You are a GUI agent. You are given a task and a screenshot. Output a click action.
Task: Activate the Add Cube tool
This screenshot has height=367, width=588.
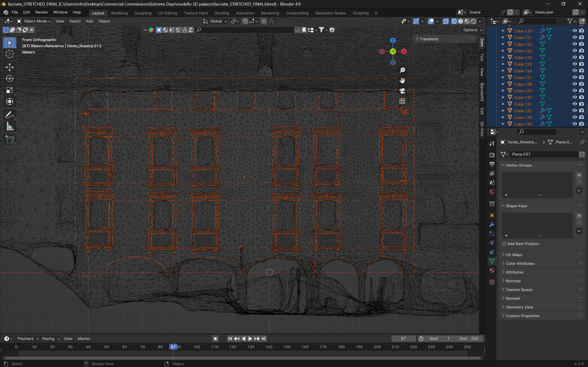(9, 140)
